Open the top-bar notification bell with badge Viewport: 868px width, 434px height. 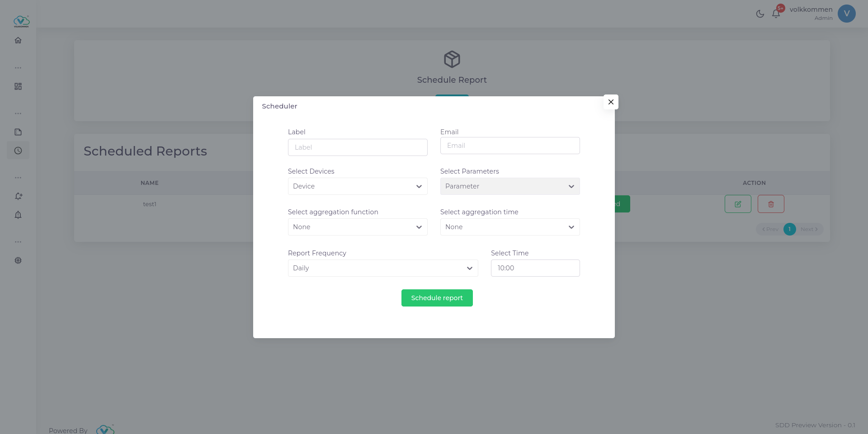[776, 13]
